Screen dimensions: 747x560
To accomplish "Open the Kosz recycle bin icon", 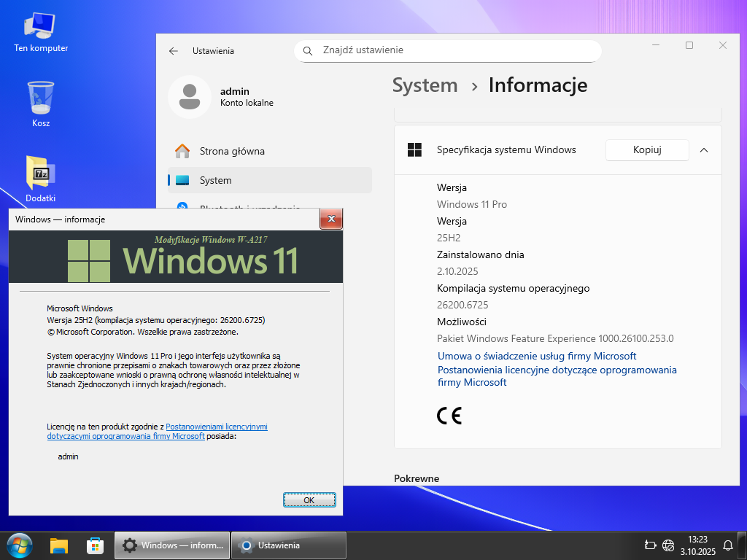I will tap(41, 98).
